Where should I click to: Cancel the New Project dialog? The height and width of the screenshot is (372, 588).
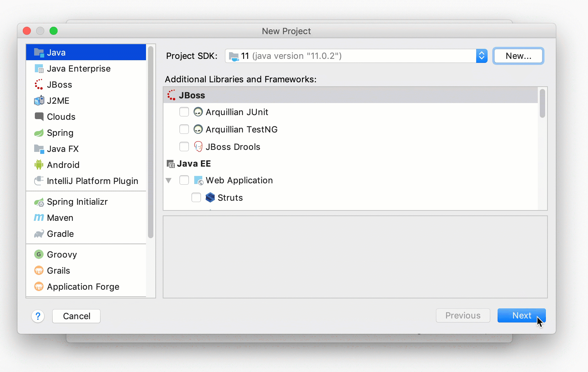pyautogui.click(x=76, y=316)
